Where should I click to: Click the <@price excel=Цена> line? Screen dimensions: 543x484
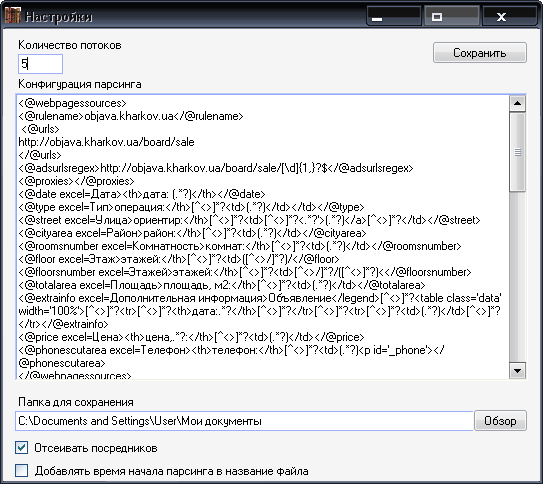pos(191,337)
